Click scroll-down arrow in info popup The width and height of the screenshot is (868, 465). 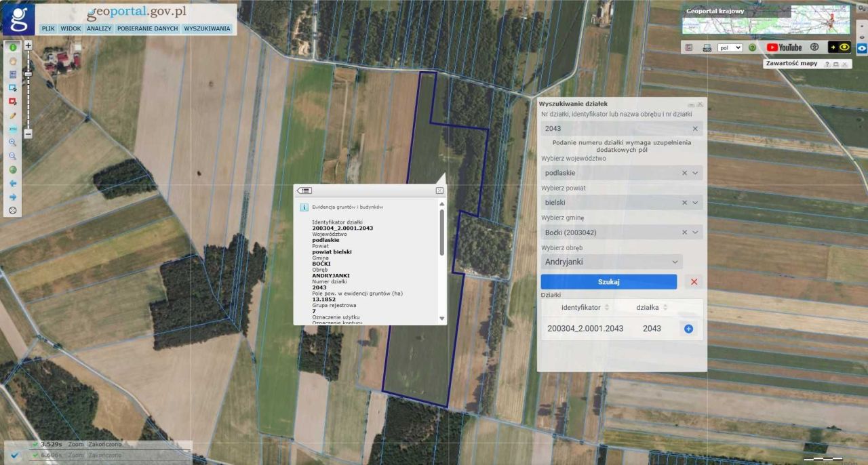(442, 319)
